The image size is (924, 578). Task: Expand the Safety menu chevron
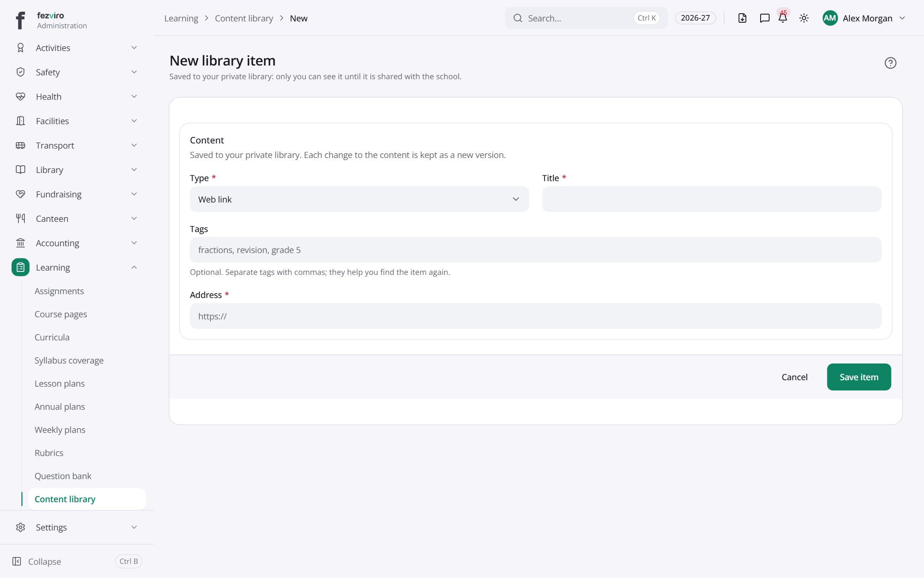coord(134,72)
